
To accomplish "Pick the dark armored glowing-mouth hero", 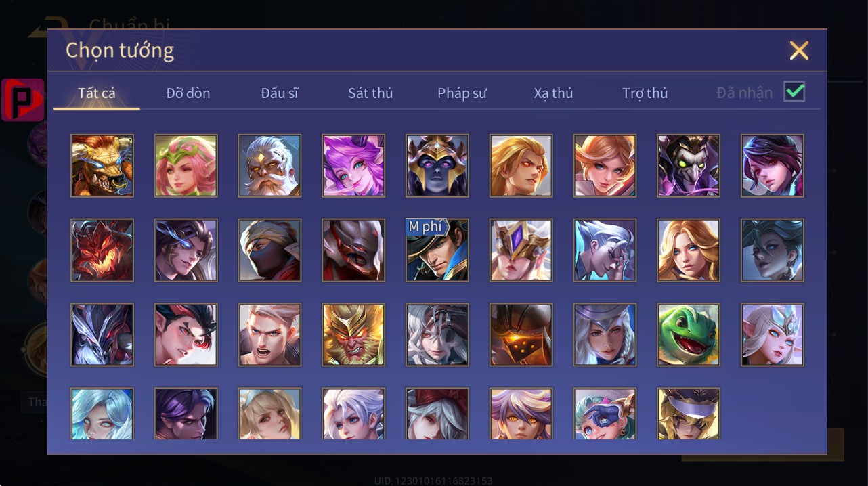I will [521, 335].
